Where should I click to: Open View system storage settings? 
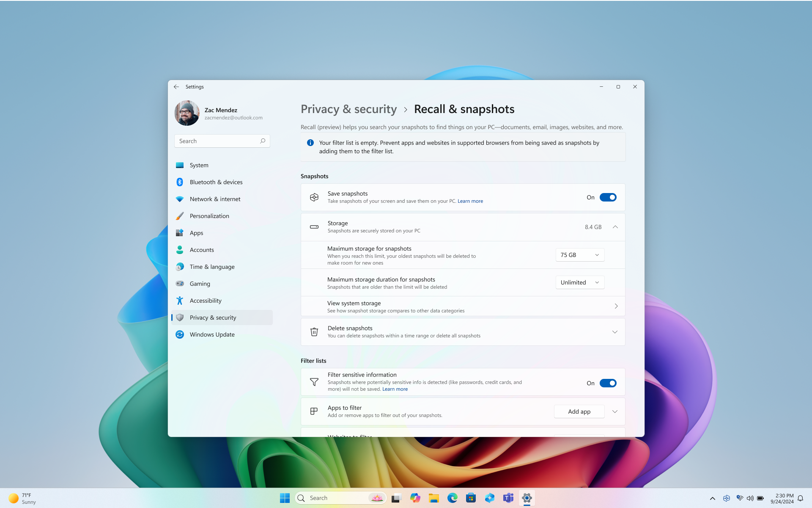click(463, 306)
